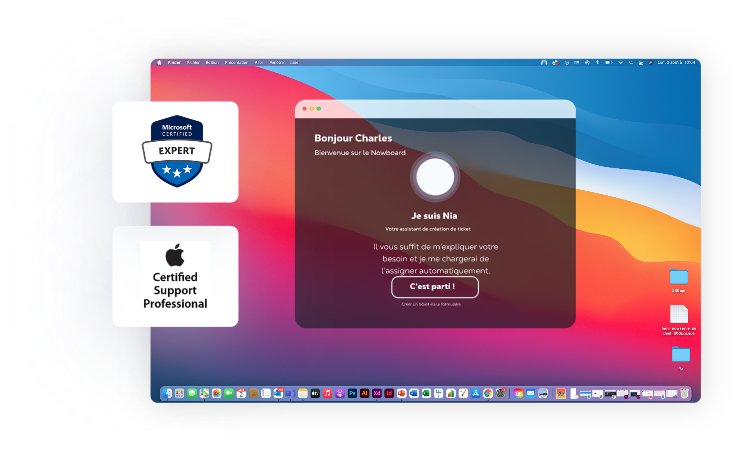The image size is (746, 451).
Task: Launch FaceTime from the dock
Action: pos(229,393)
